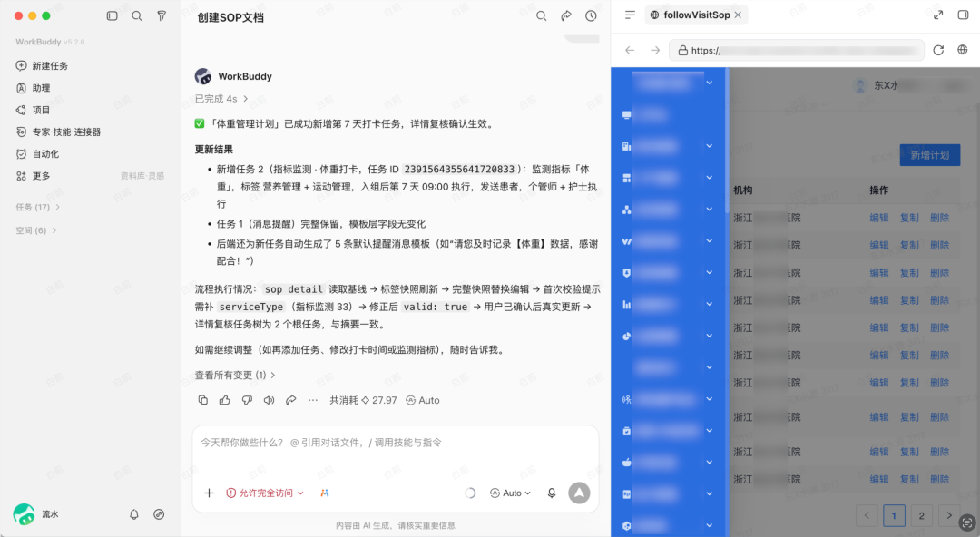Click the panel layout icon at the top right

coord(963,15)
